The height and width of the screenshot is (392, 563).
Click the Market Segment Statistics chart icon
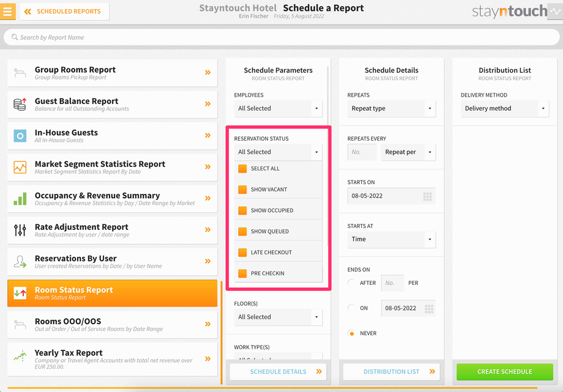pyautogui.click(x=20, y=168)
